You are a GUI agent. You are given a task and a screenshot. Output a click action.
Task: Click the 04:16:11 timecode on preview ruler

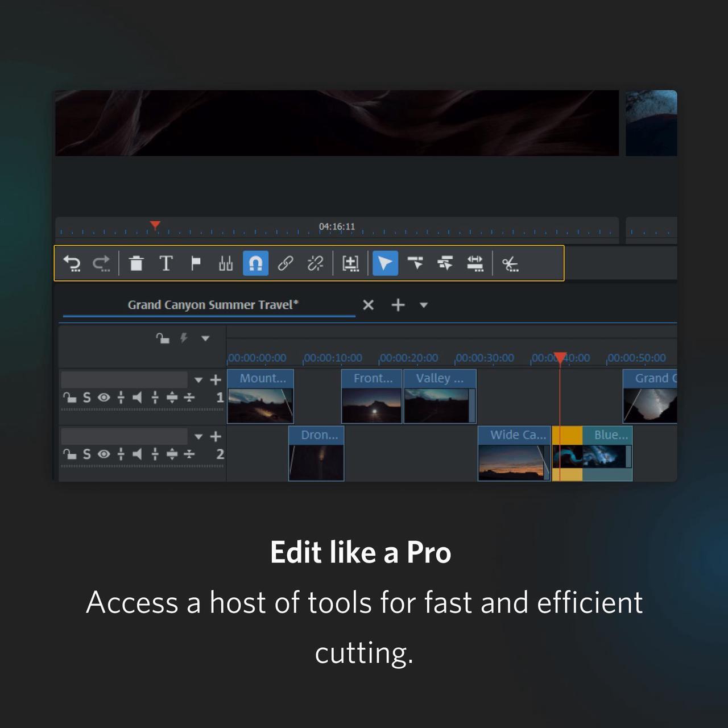tap(337, 226)
